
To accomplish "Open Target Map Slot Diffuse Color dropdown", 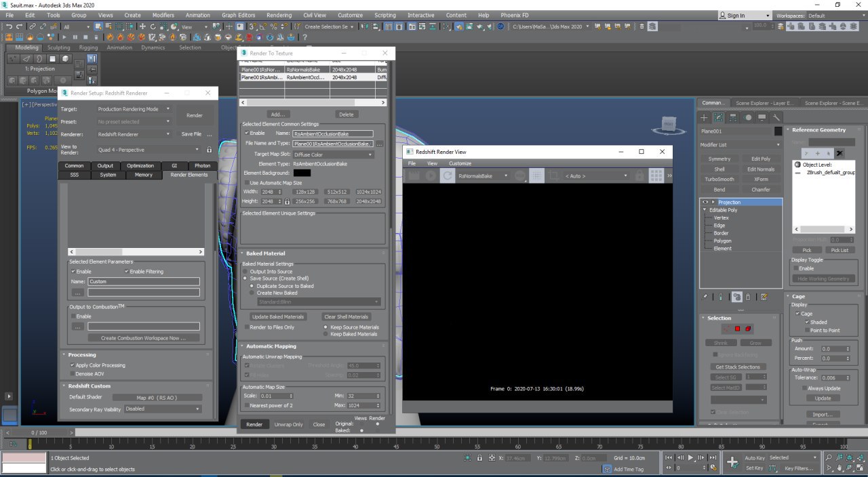I will pyautogui.click(x=333, y=154).
